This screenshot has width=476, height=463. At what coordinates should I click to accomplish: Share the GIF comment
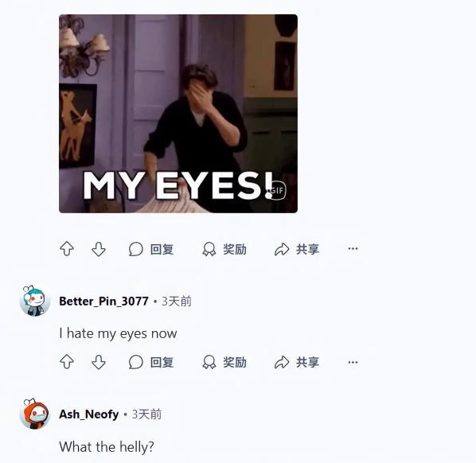297,249
